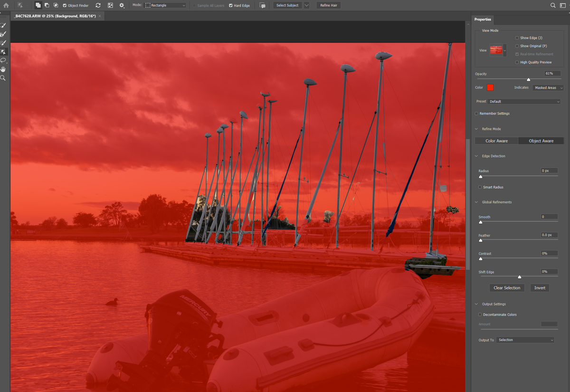Enable the Show Edge checkbox
Screen dimensions: 570x392
[x=517, y=38]
